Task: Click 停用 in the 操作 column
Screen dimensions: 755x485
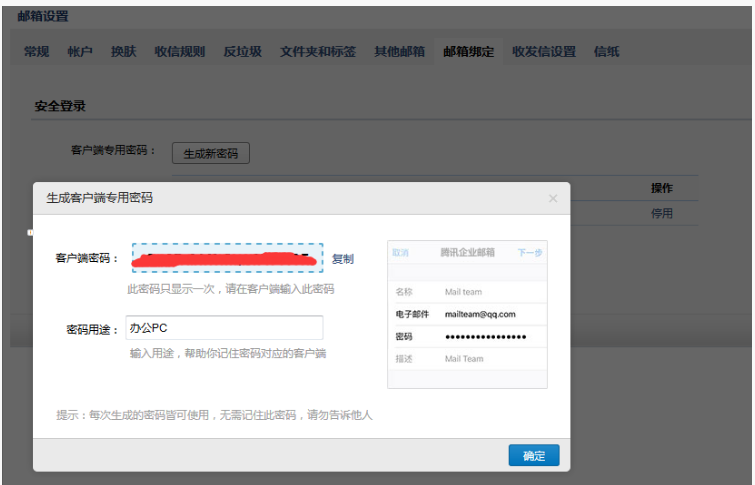Action: (x=661, y=213)
